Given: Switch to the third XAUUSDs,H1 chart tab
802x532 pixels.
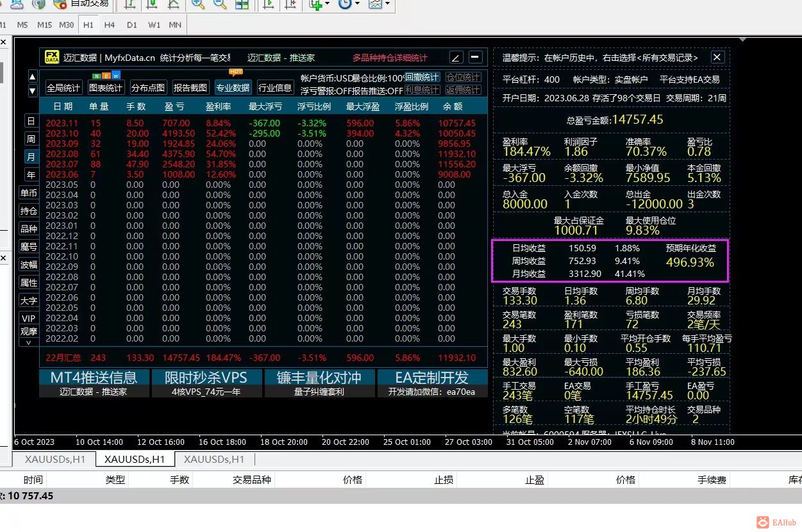Looking at the screenshot, I should coord(214,459).
